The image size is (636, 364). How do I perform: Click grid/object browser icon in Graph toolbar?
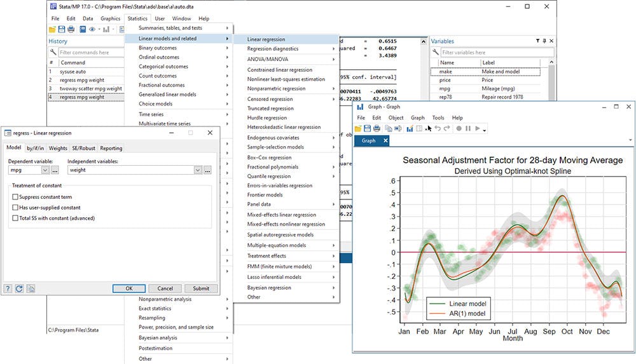tap(419, 128)
